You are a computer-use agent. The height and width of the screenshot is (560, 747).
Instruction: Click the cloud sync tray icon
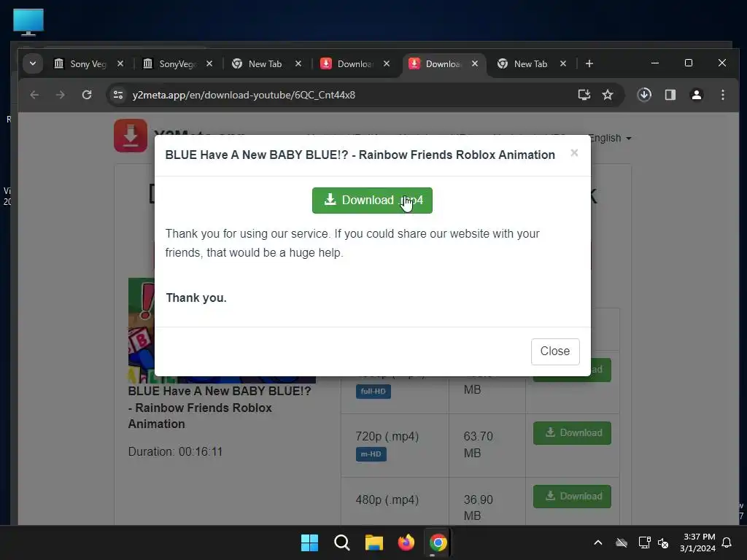622,542
